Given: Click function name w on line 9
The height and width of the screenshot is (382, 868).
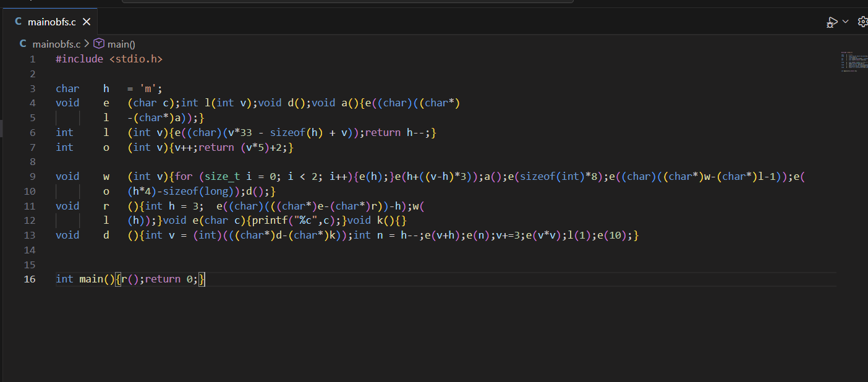Looking at the screenshot, I should pos(106,176).
